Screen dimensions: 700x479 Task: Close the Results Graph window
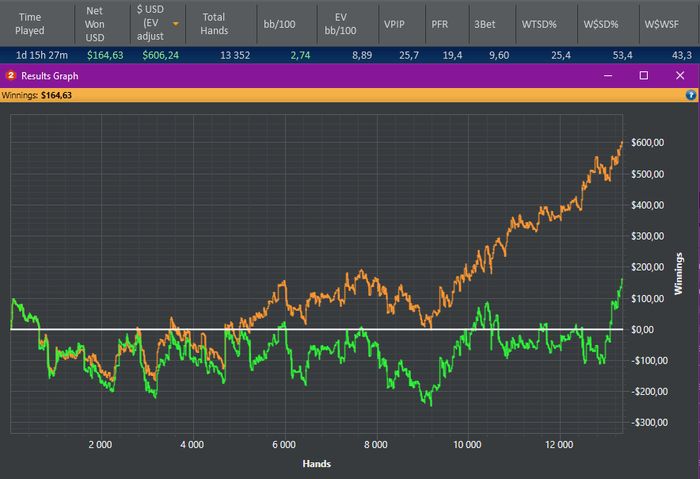(x=681, y=76)
